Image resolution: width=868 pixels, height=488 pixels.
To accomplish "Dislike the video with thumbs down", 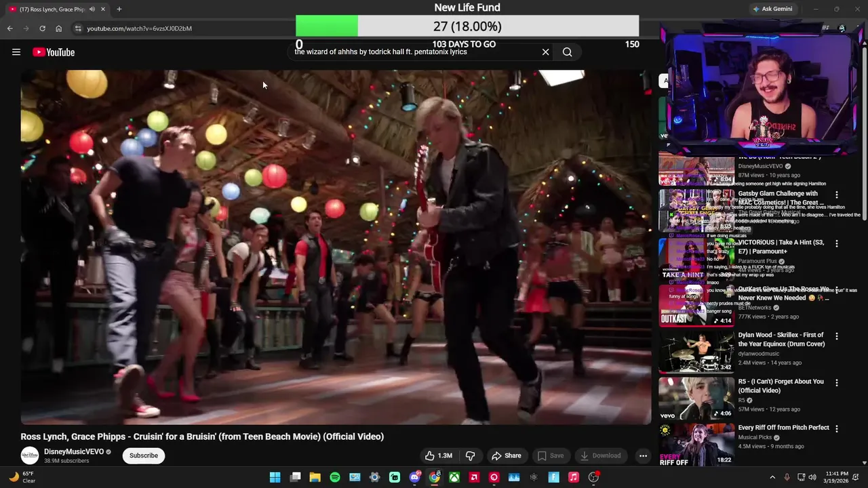I will click(x=471, y=455).
